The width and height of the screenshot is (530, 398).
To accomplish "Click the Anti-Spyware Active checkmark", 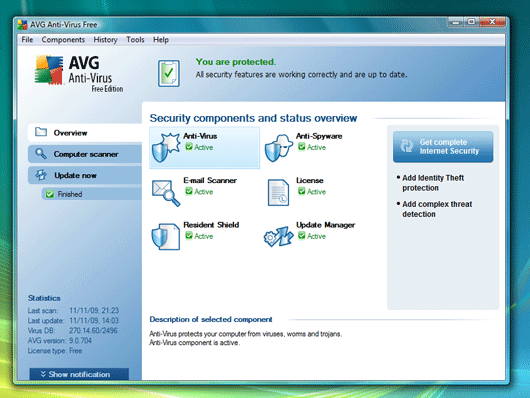I will click(302, 147).
